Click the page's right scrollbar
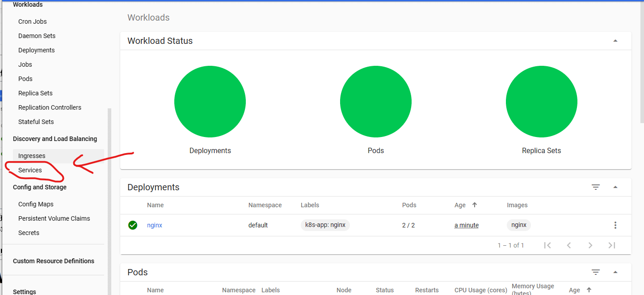This screenshot has height=295, width=644. (x=642, y=63)
